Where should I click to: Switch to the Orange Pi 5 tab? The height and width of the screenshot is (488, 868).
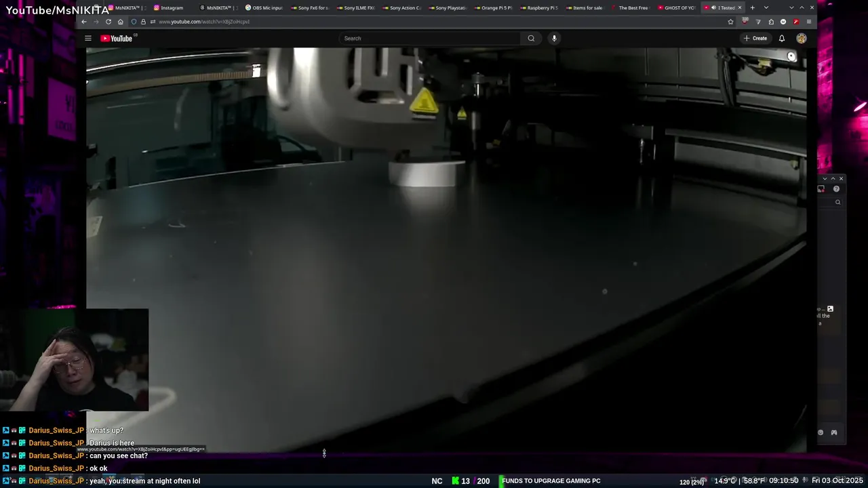pyautogui.click(x=493, y=7)
